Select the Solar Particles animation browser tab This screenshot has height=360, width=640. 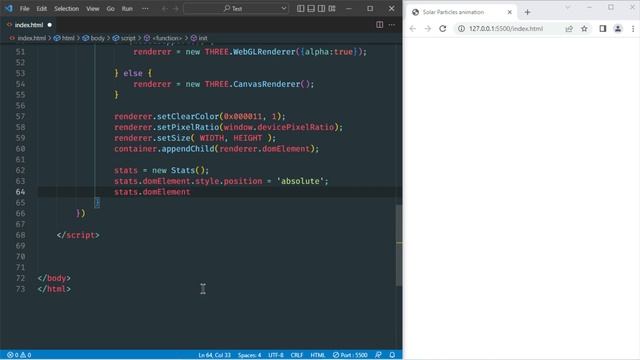462,12
